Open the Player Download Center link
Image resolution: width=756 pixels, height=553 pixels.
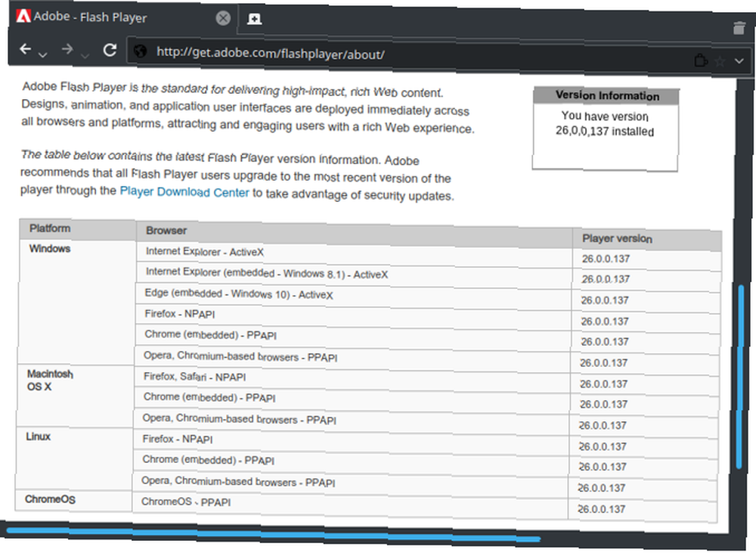tap(184, 191)
